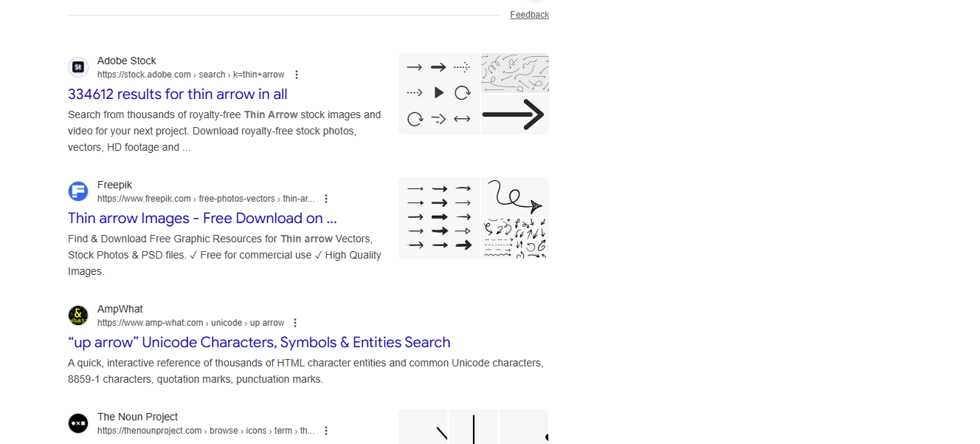
Task: Click Freepik curly loop arrow thumbnail
Action: point(514,197)
